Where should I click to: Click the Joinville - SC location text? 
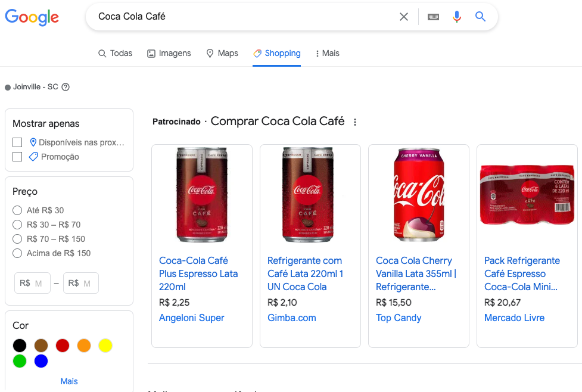click(36, 87)
